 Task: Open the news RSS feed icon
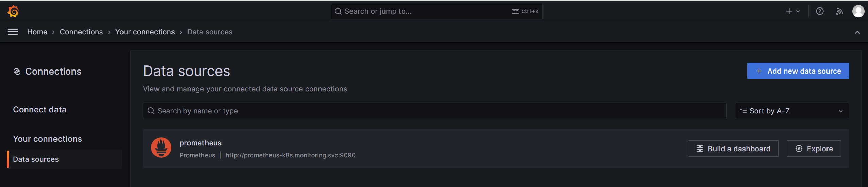click(839, 11)
